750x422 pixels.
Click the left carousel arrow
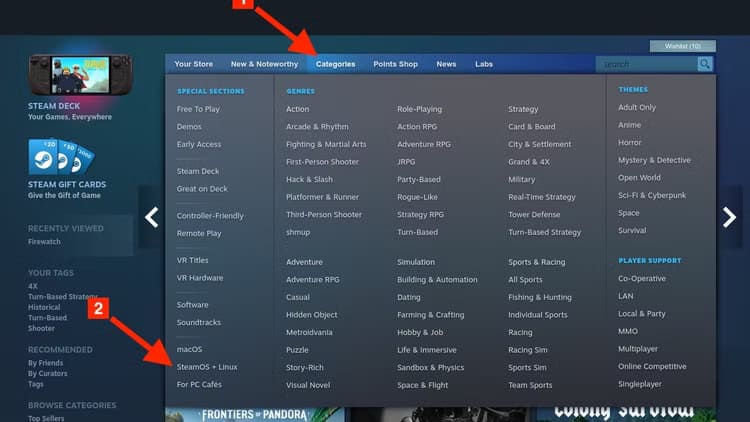pyautogui.click(x=152, y=217)
